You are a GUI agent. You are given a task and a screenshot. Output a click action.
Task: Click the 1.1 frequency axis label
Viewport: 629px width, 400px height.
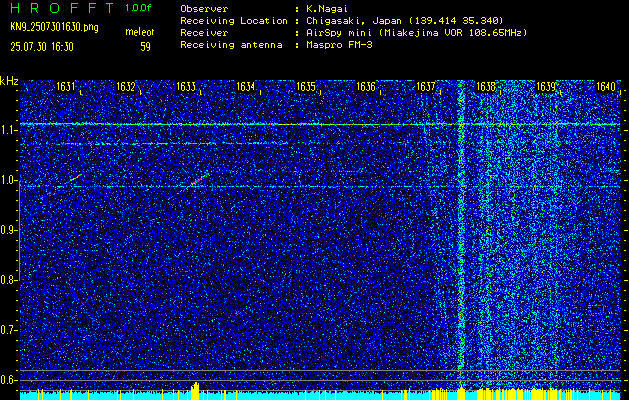(x=7, y=130)
